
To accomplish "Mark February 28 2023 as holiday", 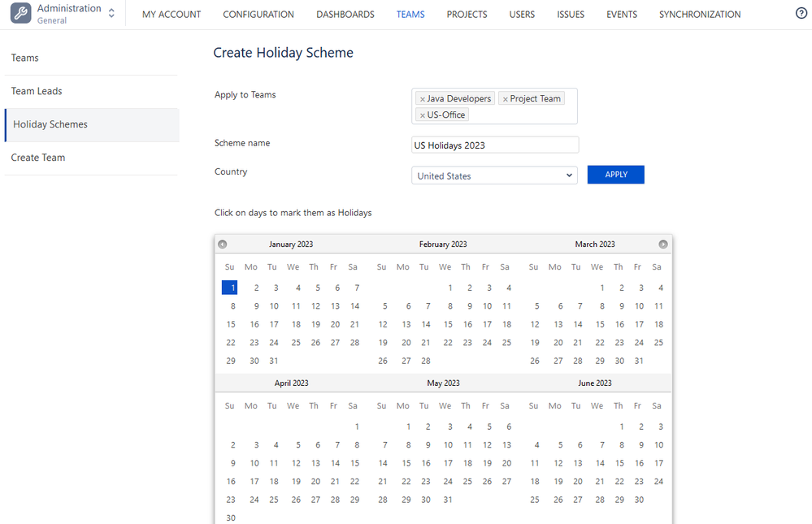I will click(426, 361).
